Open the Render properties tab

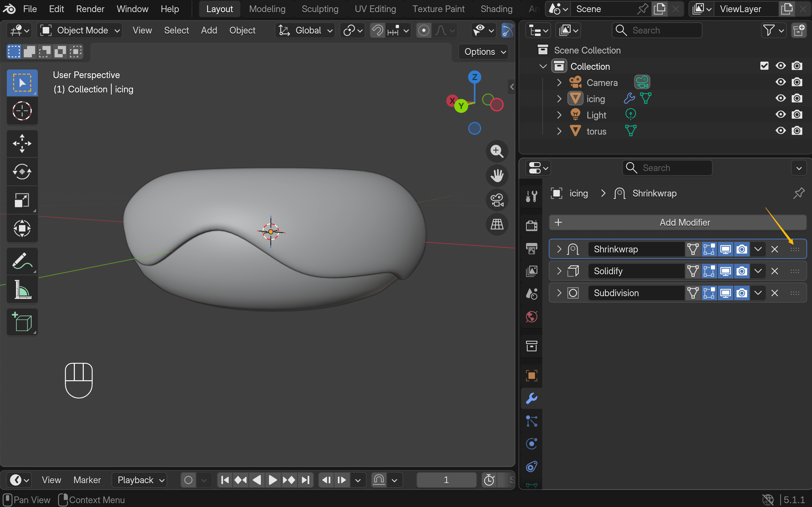pyautogui.click(x=532, y=225)
